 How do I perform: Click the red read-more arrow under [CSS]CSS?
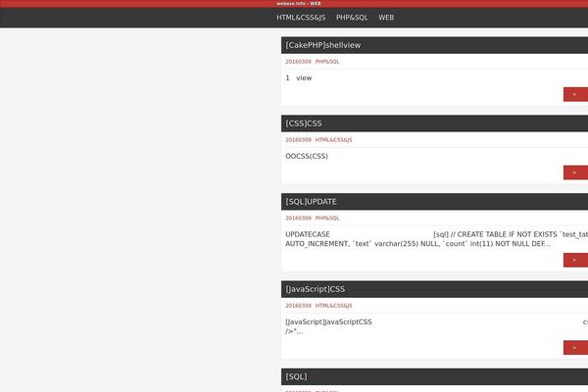tap(575, 172)
